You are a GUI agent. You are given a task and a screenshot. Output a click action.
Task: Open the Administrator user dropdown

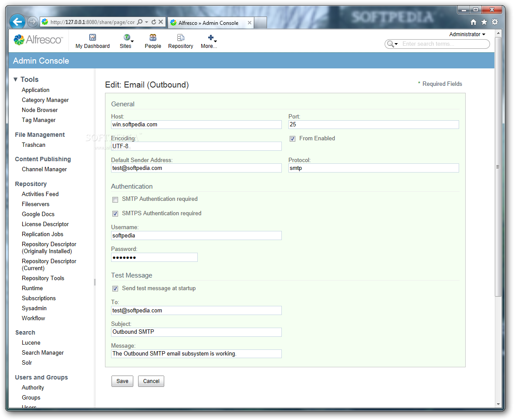[x=467, y=34]
